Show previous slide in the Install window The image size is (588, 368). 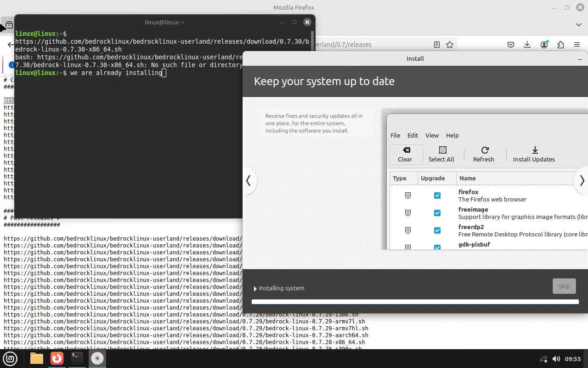coord(249,181)
